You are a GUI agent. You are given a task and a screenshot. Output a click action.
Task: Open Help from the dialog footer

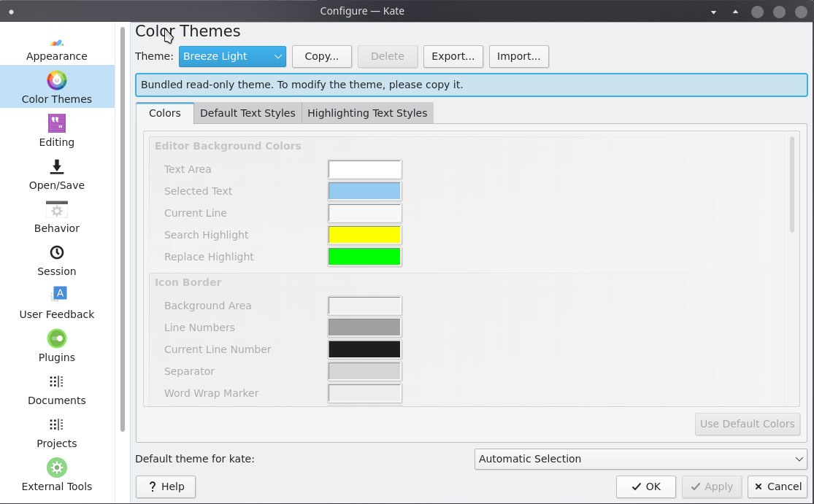pos(166,486)
